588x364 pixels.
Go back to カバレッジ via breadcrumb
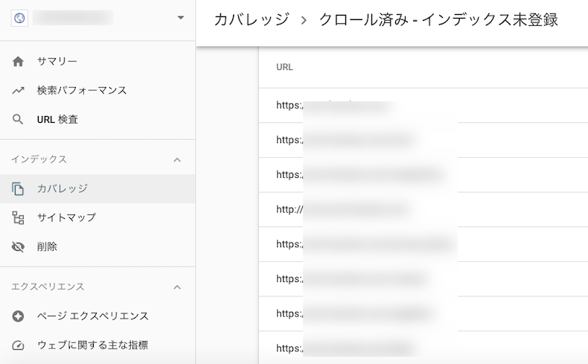tap(252, 19)
